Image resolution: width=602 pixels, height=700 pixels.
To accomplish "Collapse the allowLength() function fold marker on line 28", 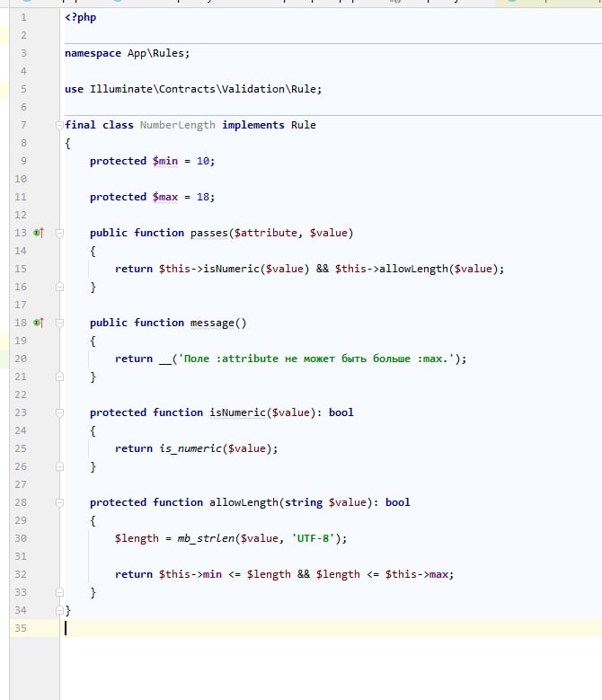I will click(59, 502).
